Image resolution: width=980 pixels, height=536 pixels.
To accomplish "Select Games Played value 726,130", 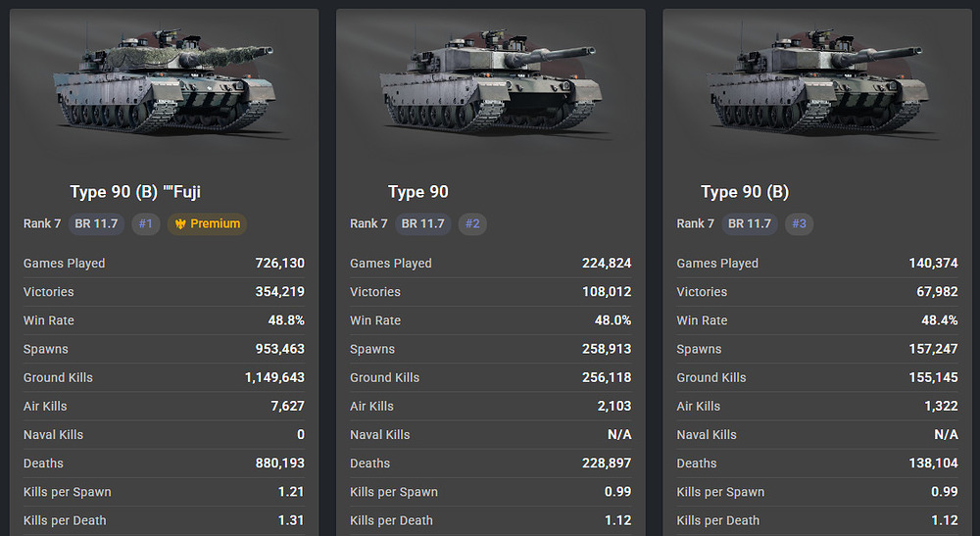I will point(279,263).
